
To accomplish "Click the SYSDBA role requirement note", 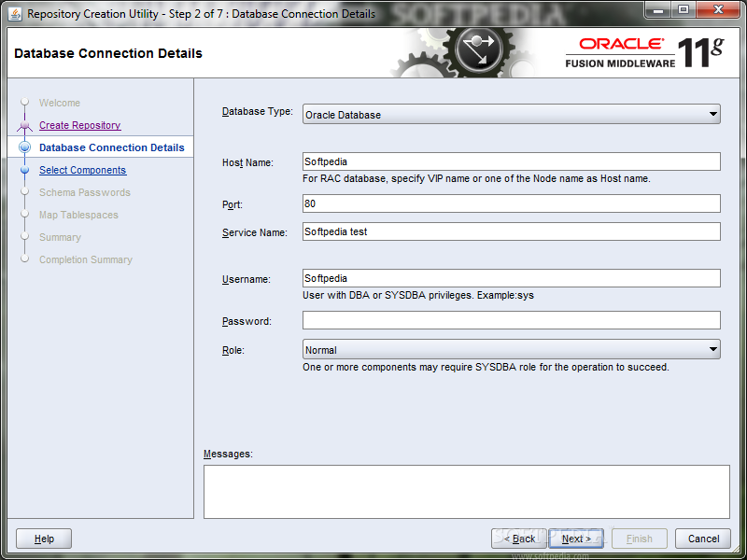I will (x=486, y=367).
